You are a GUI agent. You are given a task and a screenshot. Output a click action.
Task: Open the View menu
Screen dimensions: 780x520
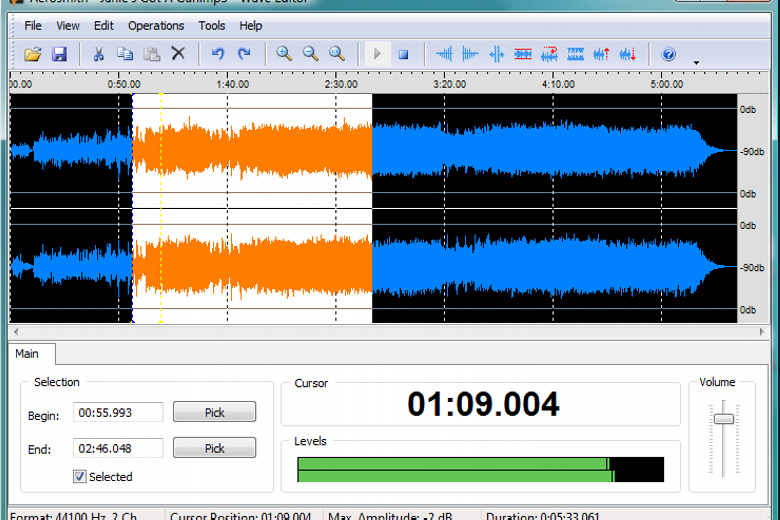tap(68, 26)
